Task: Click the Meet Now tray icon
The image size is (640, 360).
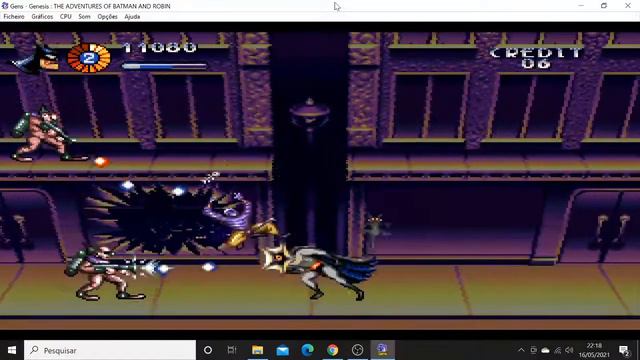Action: pos(533,350)
